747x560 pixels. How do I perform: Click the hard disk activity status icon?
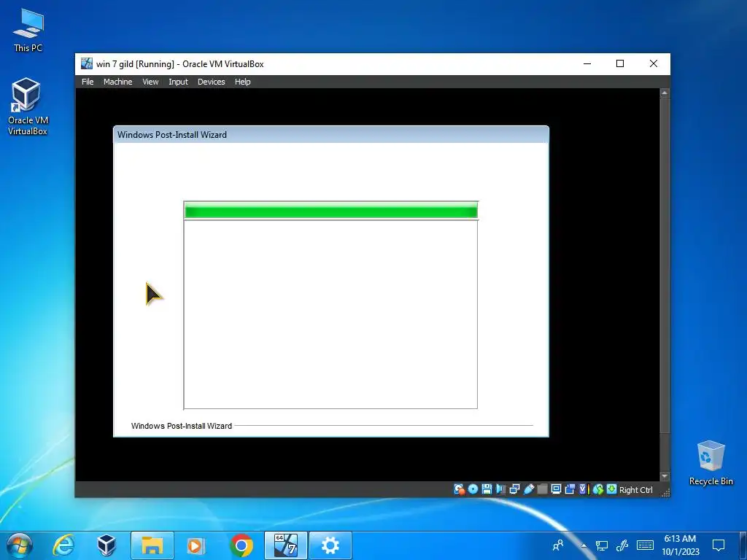pos(460,489)
